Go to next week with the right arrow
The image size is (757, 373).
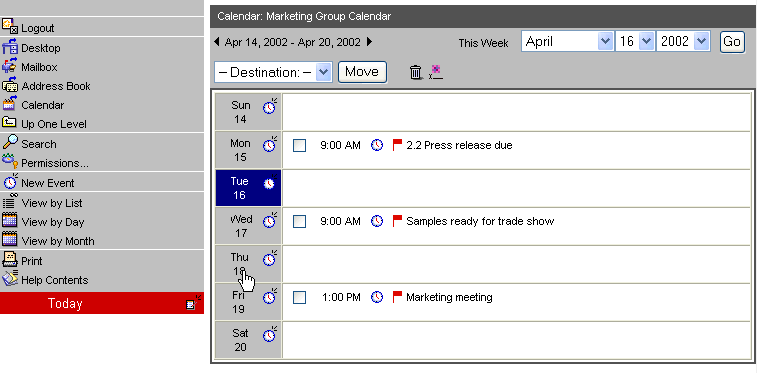click(x=369, y=41)
